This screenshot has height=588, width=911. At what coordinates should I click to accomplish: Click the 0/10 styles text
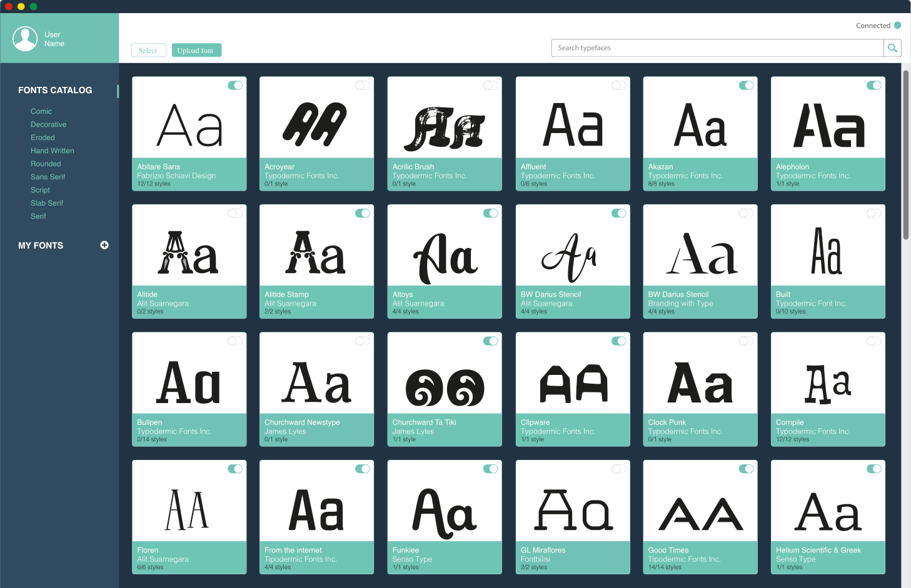(791, 311)
